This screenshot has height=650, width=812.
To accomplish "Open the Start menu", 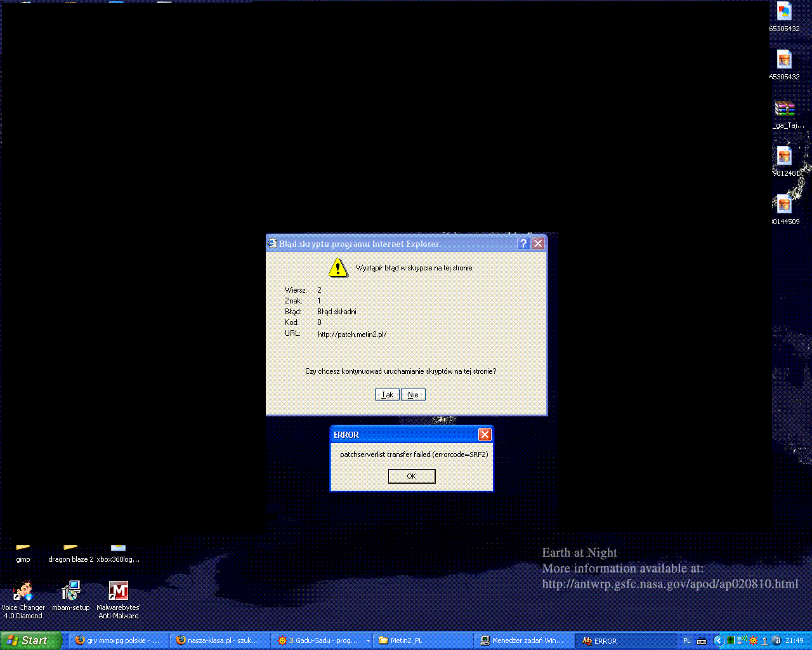I will 31,640.
